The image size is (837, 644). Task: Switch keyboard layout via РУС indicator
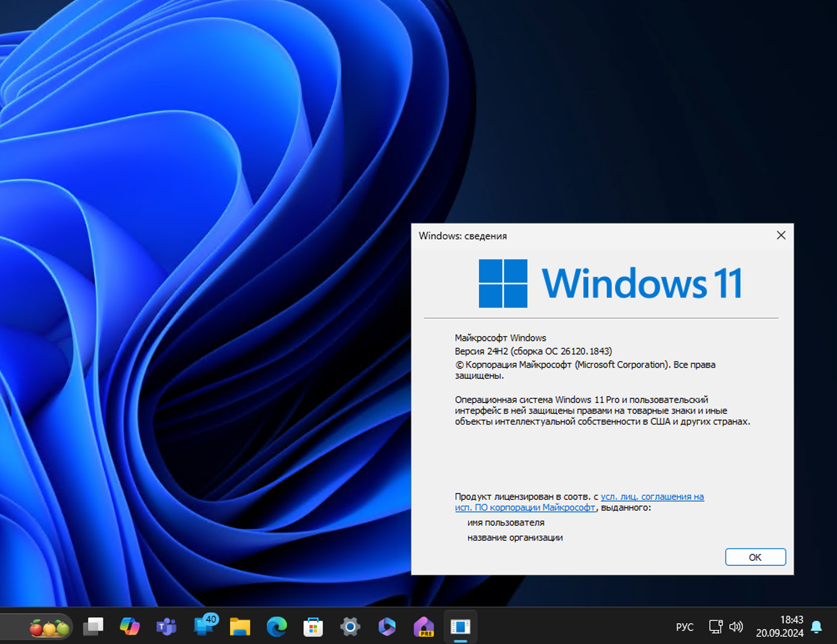coord(685,627)
